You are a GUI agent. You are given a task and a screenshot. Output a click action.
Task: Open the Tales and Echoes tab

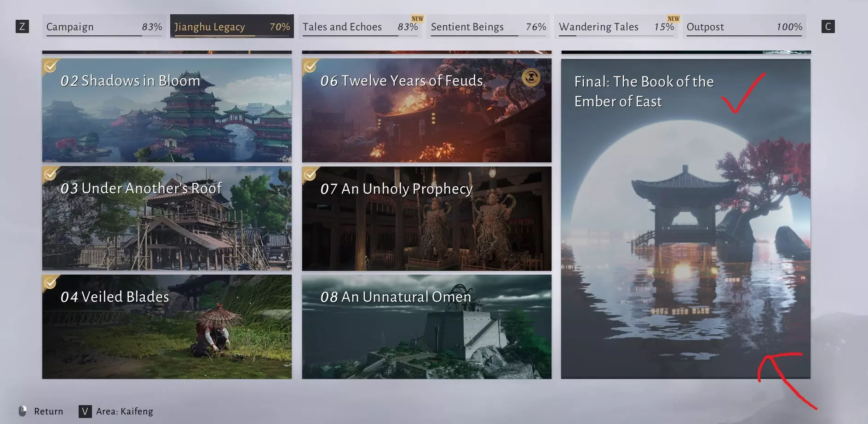(x=360, y=26)
